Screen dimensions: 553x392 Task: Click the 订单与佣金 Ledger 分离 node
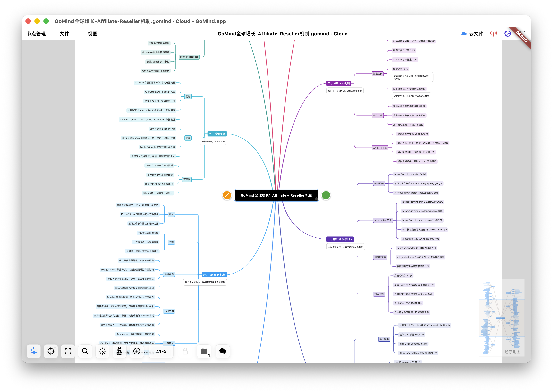pos(162,129)
